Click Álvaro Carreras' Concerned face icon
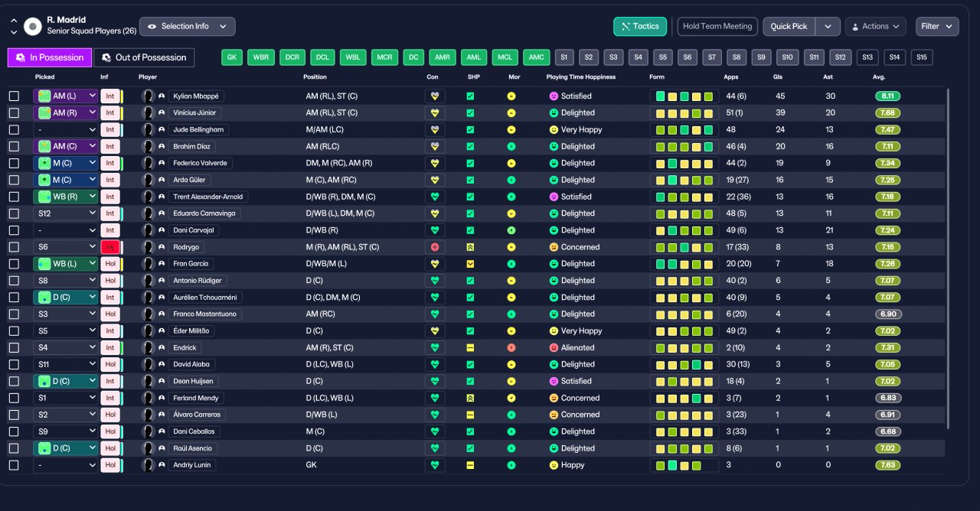 point(554,415)
